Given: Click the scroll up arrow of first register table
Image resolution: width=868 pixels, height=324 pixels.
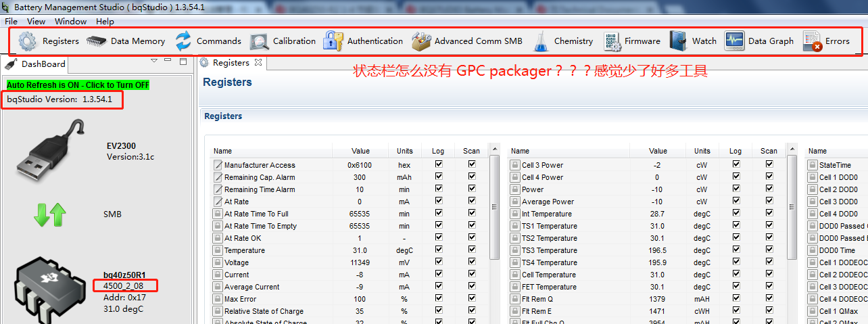Looking at the screenshot, I should pyautogui.click(x=494, y=149).
